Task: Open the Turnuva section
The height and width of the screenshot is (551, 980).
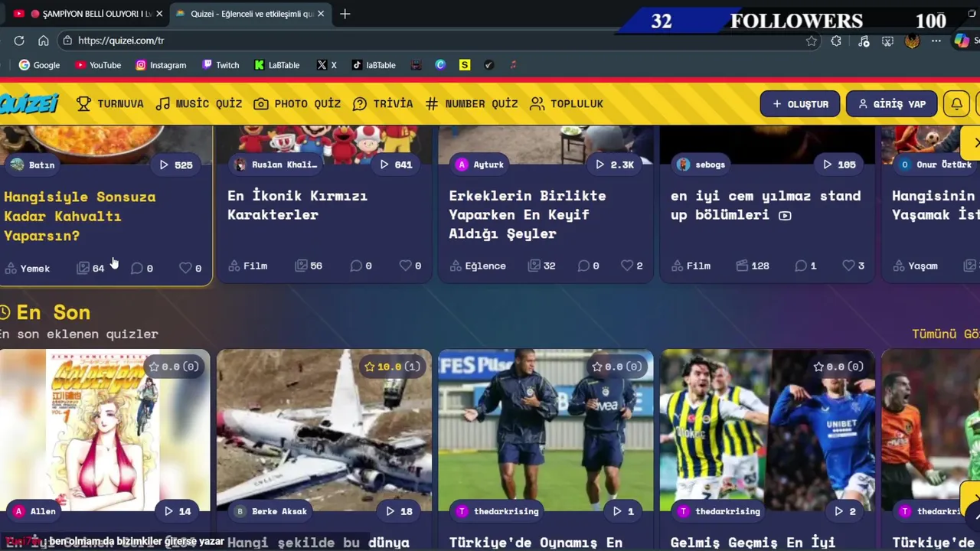Action: (x=110, y=103)
